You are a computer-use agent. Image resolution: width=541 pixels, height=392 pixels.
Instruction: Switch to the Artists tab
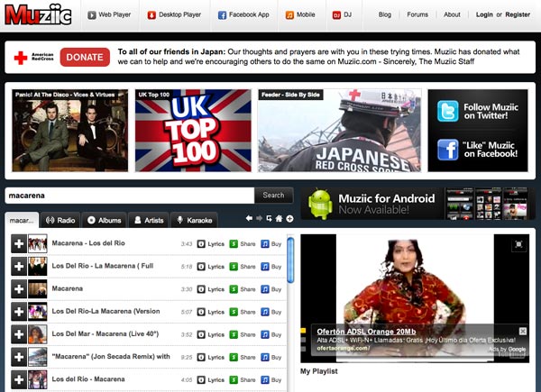(x=149, y=221)
